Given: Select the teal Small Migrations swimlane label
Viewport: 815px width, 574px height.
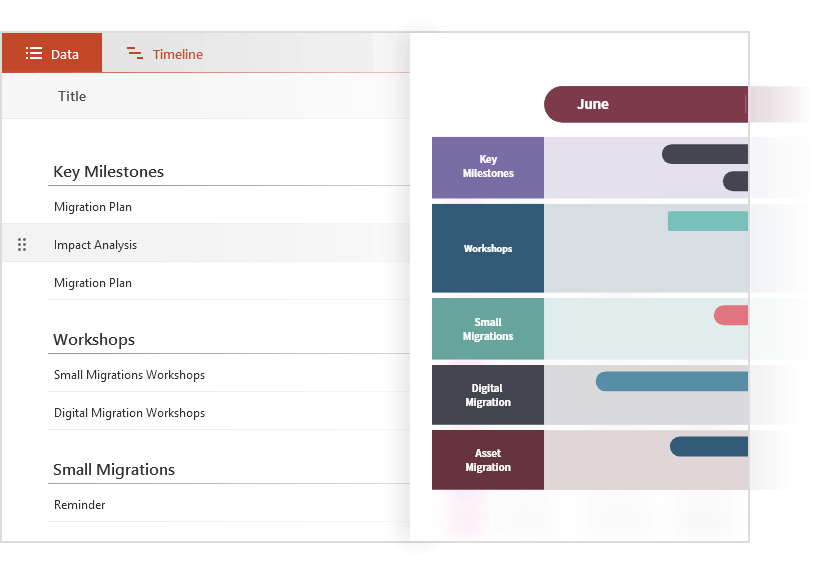Looking at the screenshot, I should (x=488, y=329).
